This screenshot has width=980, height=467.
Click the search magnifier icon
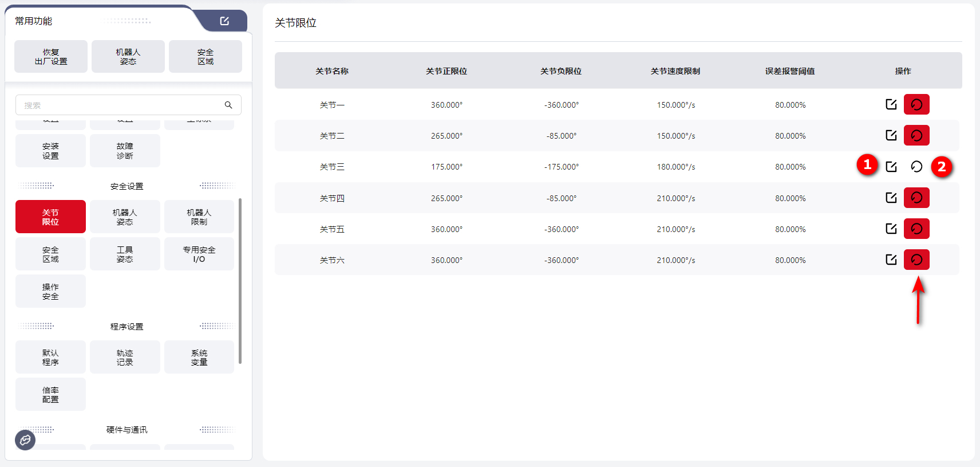click(228, 105)
